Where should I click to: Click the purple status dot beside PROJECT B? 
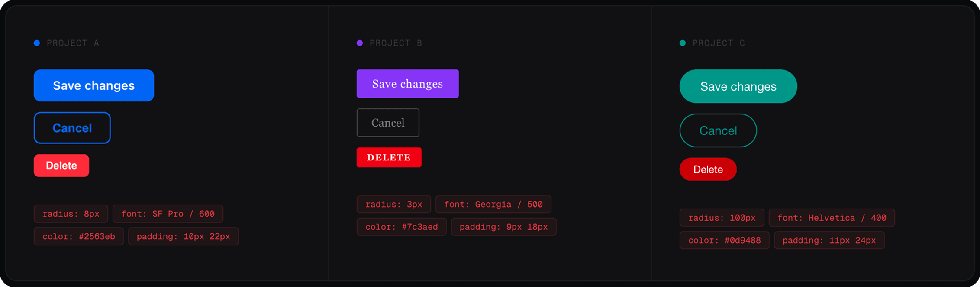359,42
